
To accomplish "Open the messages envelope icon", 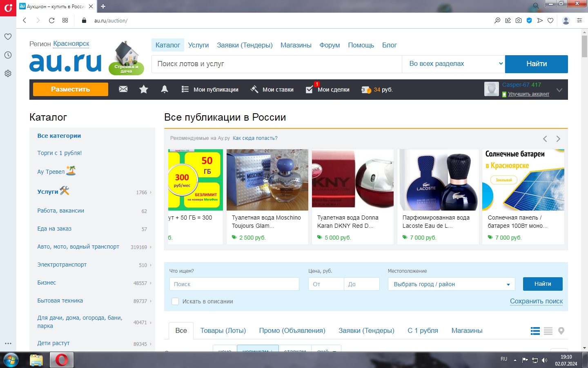I will [x=123, y=89].
